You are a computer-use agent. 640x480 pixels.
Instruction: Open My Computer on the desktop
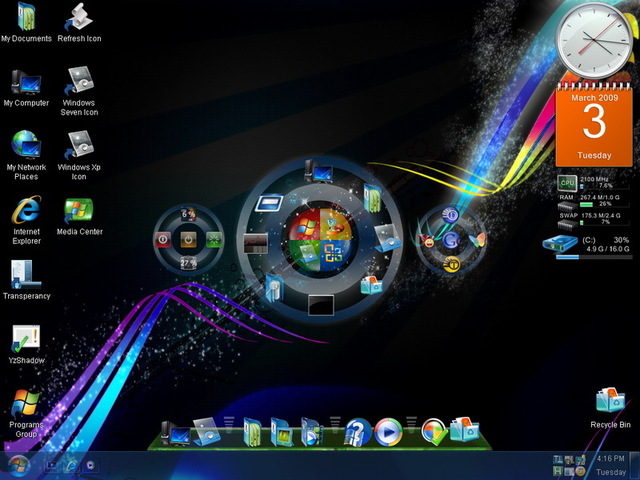(x=26, y=88)
